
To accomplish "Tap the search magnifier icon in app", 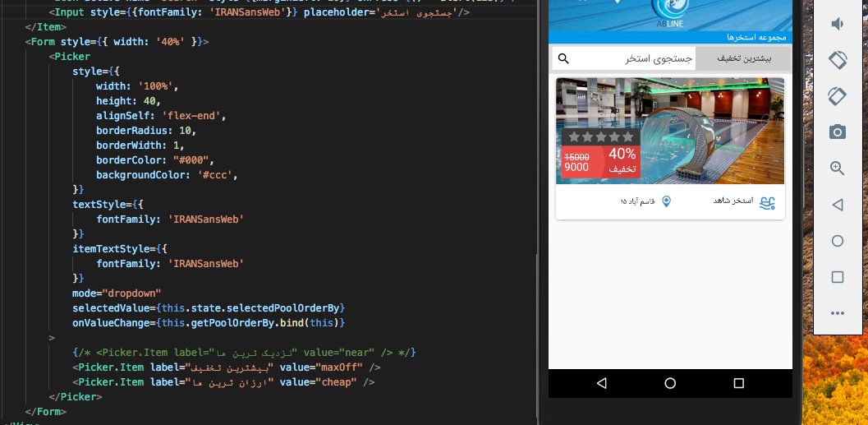I will 563,58.
